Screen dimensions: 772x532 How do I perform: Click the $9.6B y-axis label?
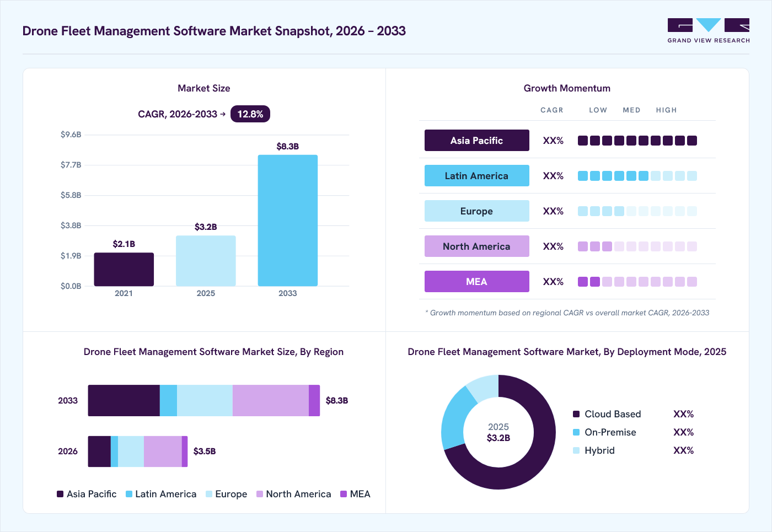pyautogui.click(x=71, y=135)
